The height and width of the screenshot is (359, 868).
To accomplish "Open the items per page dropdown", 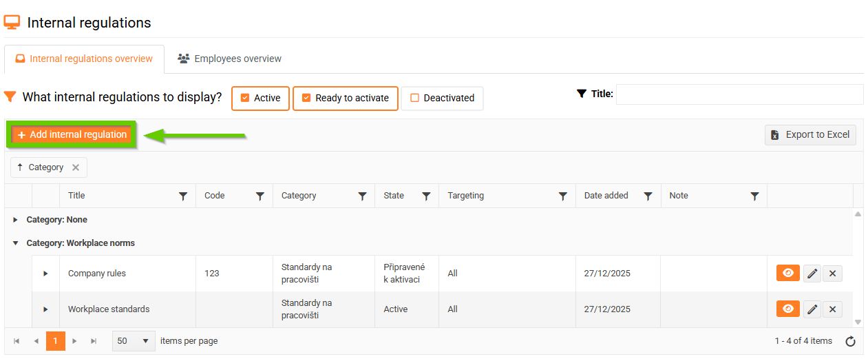I will tap(134, 341).
